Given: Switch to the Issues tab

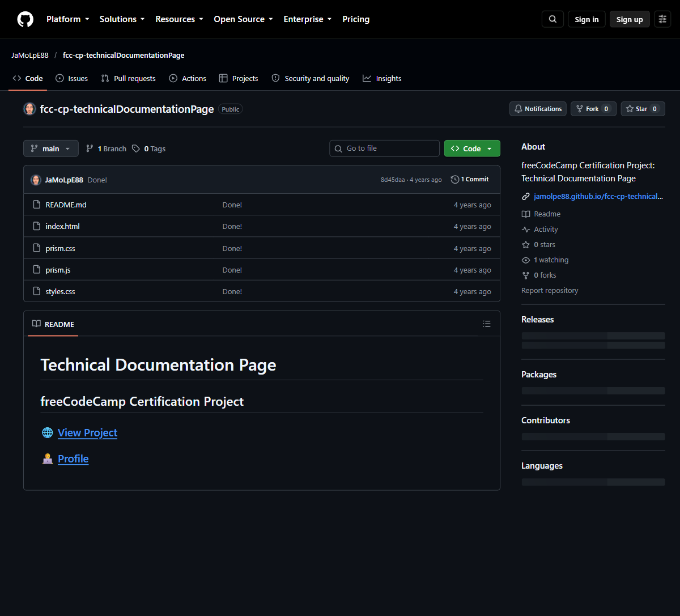Looking at the screenshot, I should pos(72,79).
